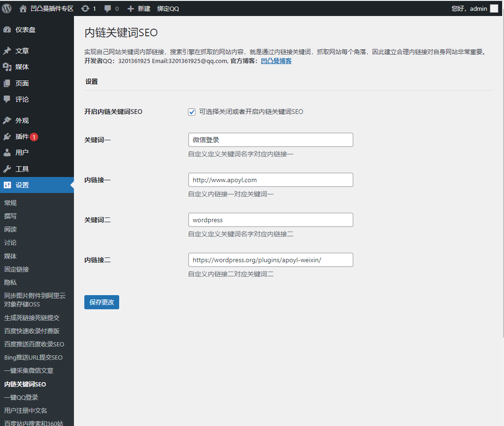Image resolution: width=504 pixels, height=426 pixels.
Task: Click the 页面 pages icon
Action: click(7, 83)
